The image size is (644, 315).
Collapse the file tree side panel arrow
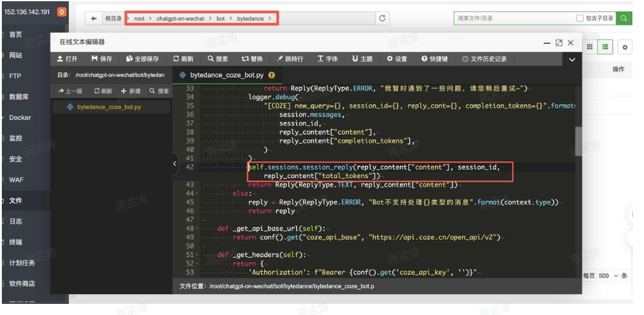point(175,163)
